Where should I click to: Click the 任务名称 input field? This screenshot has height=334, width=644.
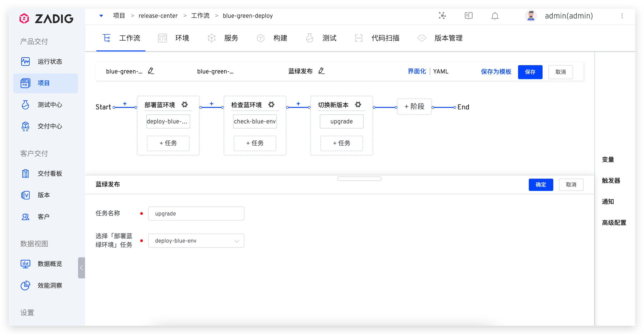(196, 213)
